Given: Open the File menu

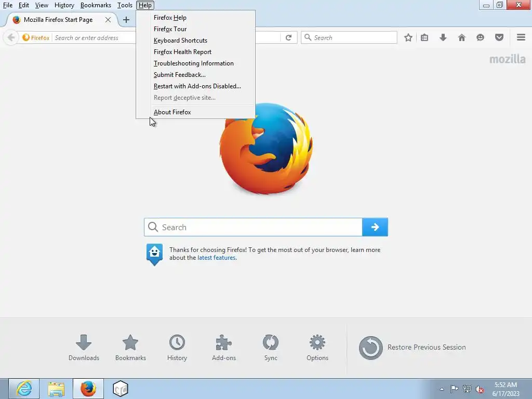Looking at the screenshot, I should (x=7, y=5).
